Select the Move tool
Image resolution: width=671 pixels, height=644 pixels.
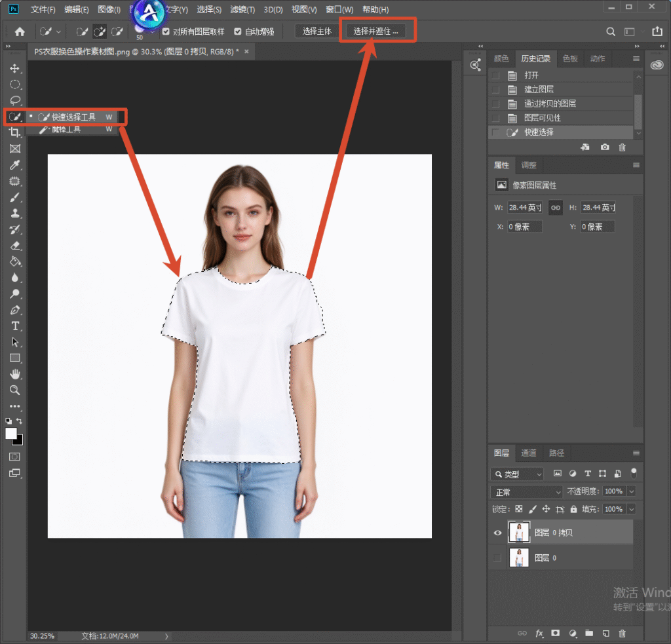(15, 69)
